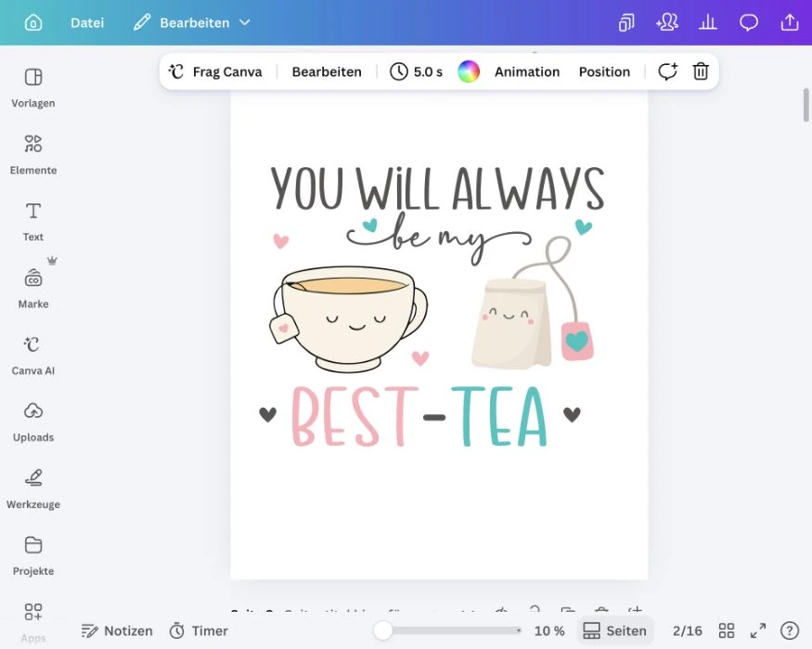Click the share upload icon

[x=790, y=23]
